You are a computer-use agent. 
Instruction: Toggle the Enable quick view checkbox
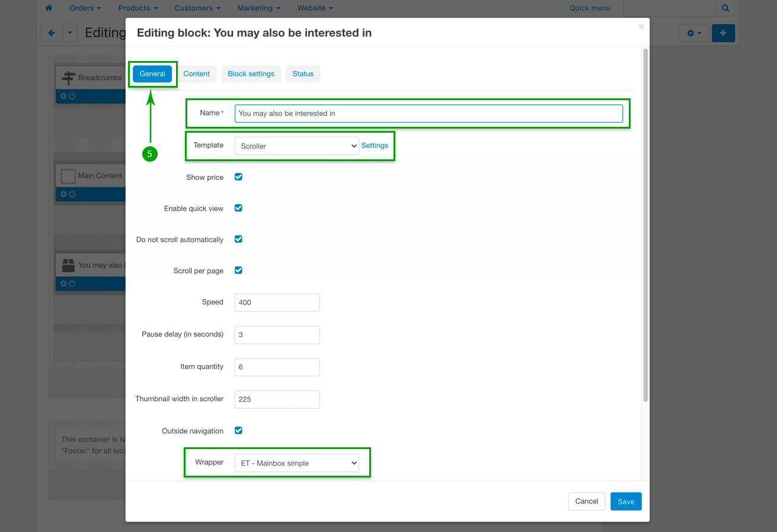point(238,208)
